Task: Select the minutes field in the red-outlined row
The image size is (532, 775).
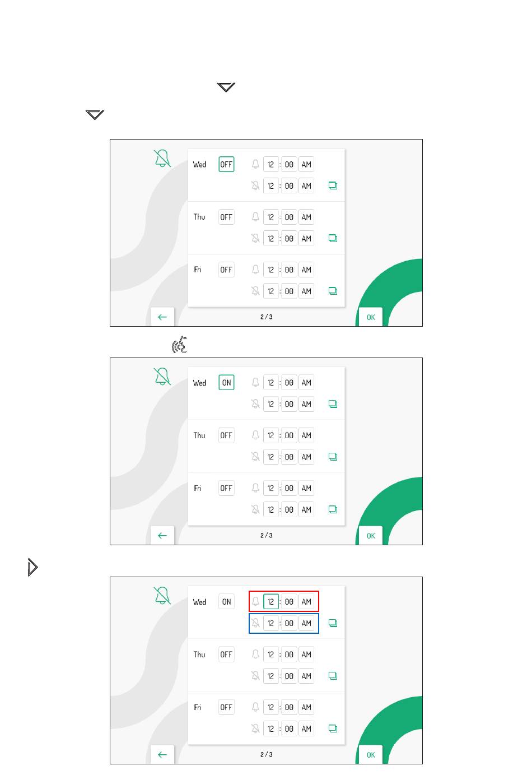Action: (289, 602)
